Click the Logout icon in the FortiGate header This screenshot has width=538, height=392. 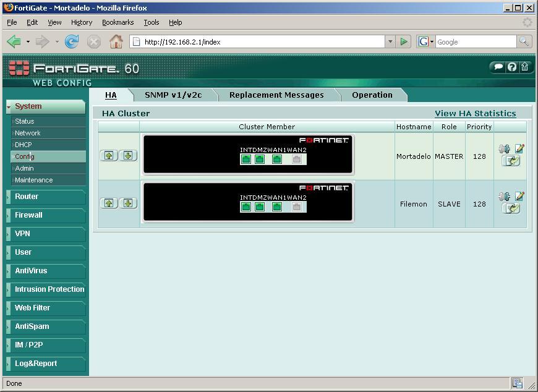(x=524, y=67)
